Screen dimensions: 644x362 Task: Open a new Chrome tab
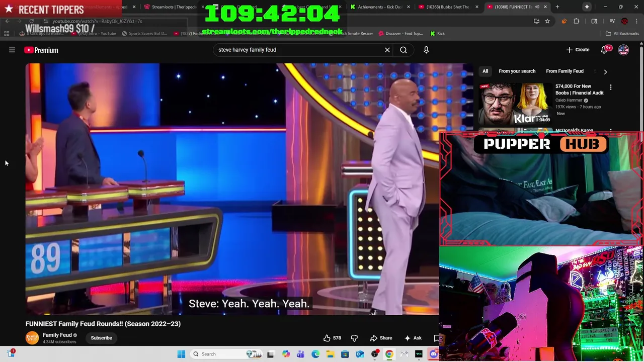557,7
